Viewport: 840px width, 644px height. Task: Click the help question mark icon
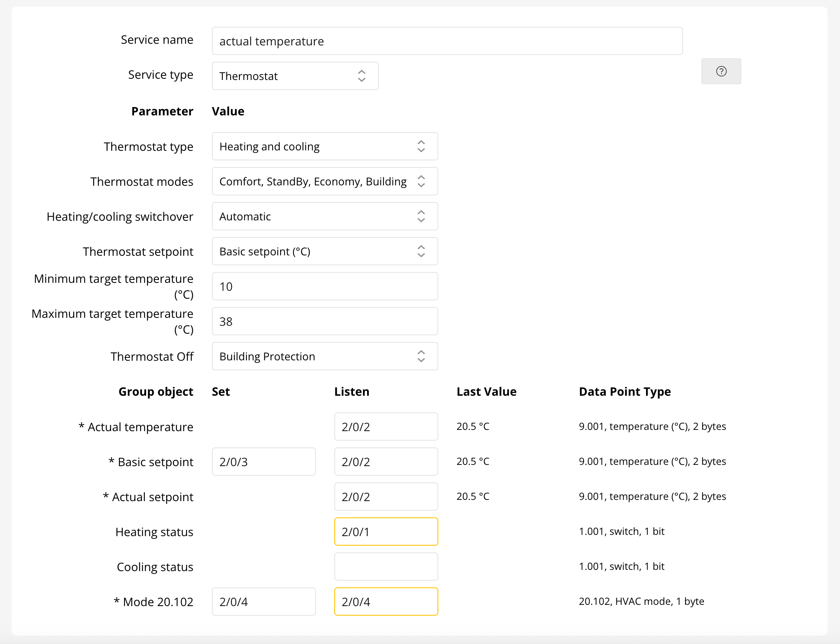[x=721, y=71]
